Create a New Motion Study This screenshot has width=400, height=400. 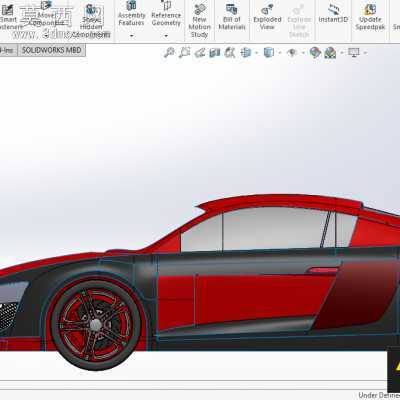(x=199, y=21)
